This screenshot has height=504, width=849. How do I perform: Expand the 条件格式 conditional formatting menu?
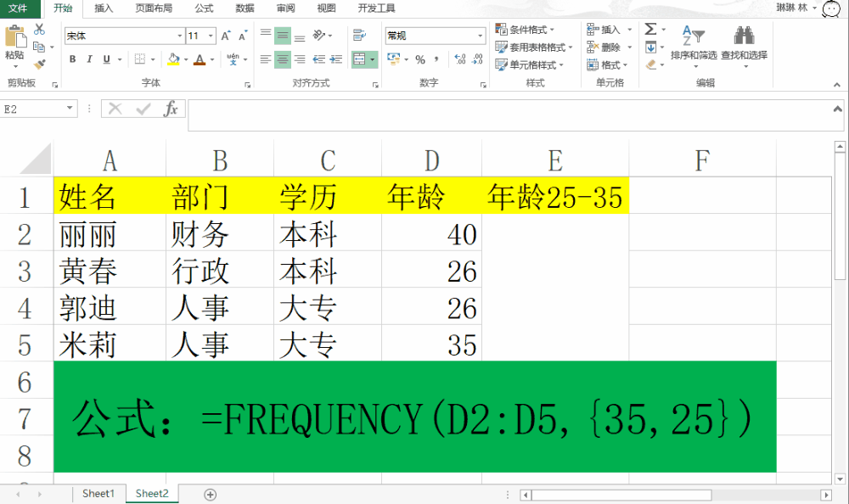click(x=537, y=28)
